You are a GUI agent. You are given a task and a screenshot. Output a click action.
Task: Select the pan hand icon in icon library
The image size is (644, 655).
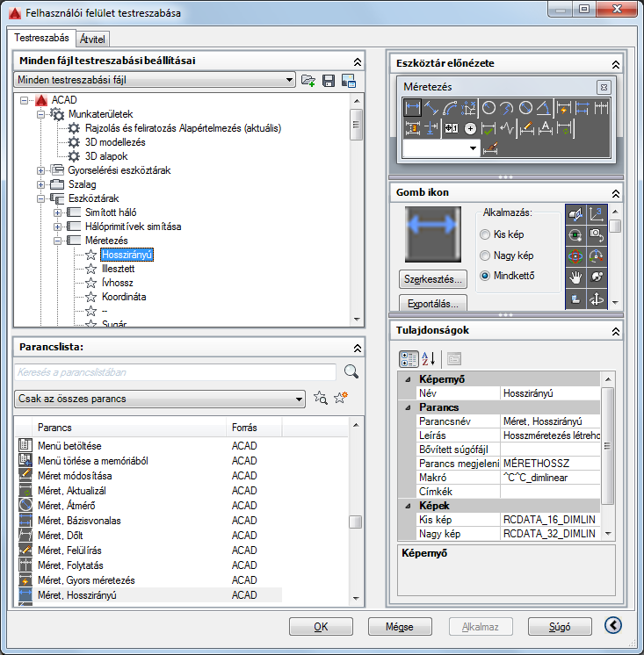pos(575,277)
